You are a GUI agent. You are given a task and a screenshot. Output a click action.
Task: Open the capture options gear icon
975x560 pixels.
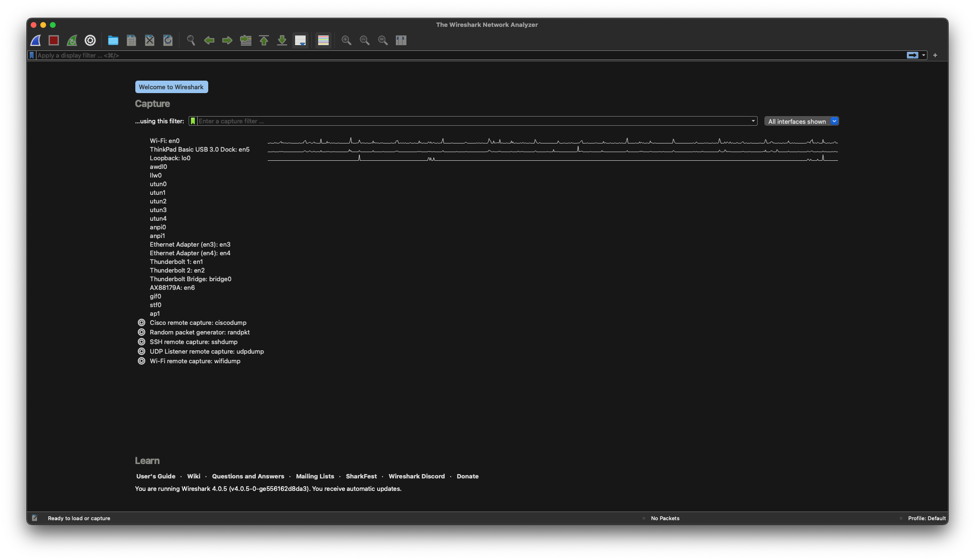point(90,41)
